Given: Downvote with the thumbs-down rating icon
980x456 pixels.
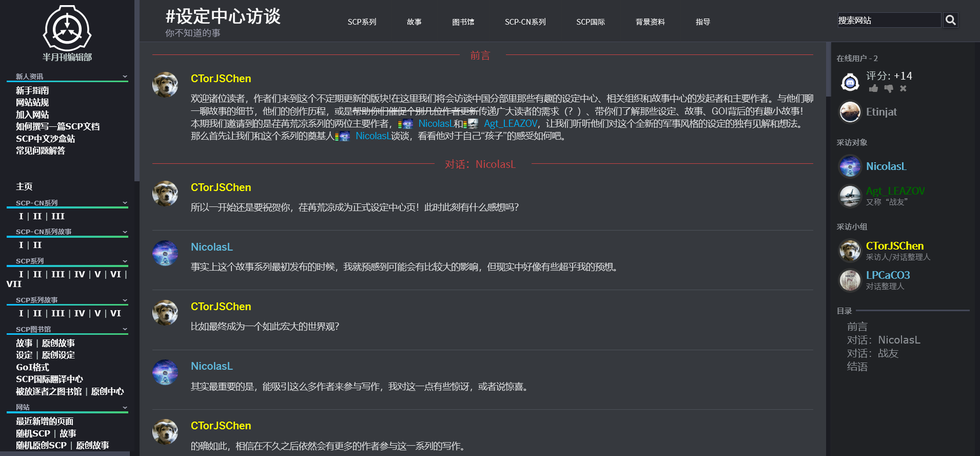Looking at the screenshot, I should pyautogui.click(x=889, y=88).
